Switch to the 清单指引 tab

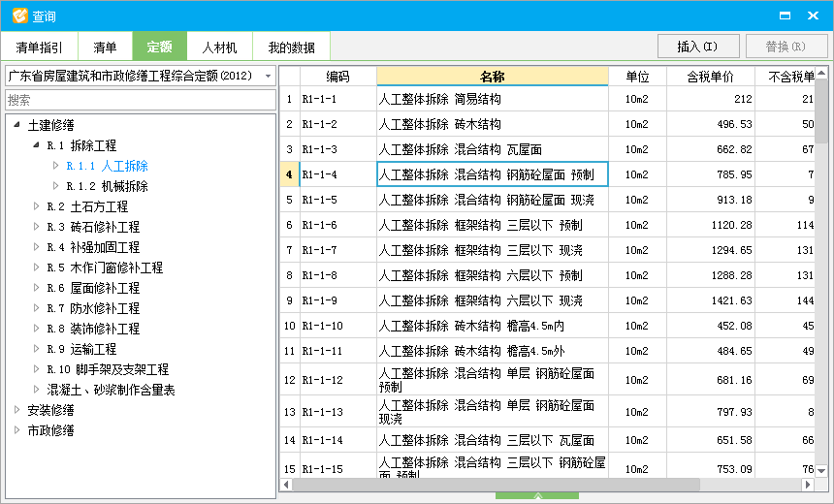point(40,47)
